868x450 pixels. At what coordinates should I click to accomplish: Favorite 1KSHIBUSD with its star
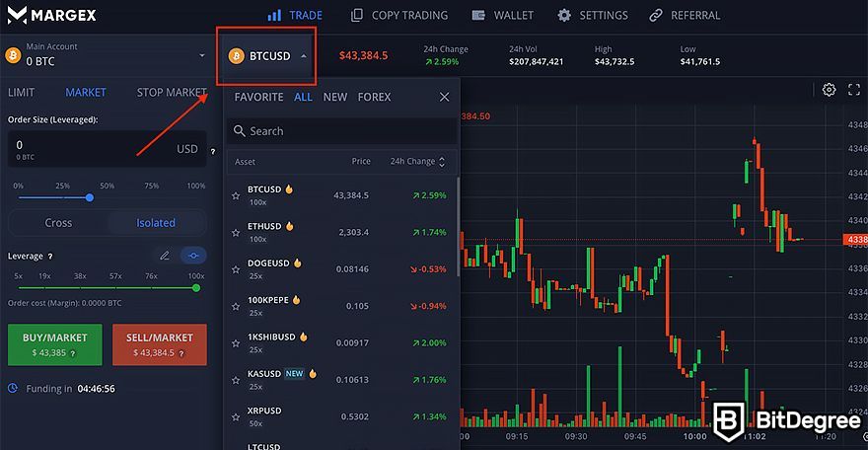click(x=236, y=343)
